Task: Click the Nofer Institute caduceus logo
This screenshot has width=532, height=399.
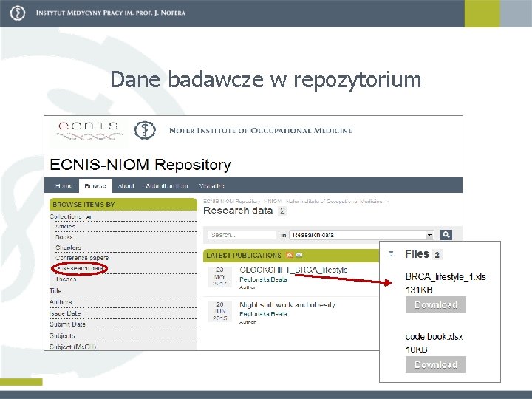Action: pos(145,130)
